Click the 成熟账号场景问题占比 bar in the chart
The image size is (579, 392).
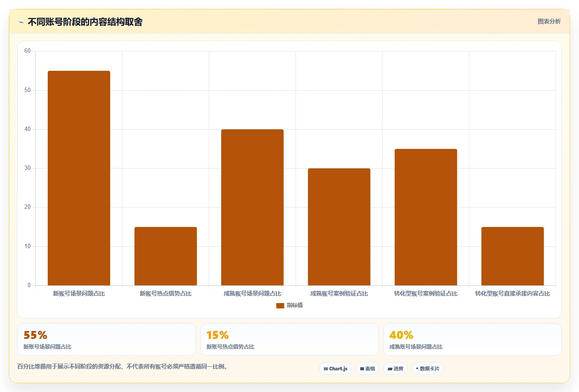point(252,208)
